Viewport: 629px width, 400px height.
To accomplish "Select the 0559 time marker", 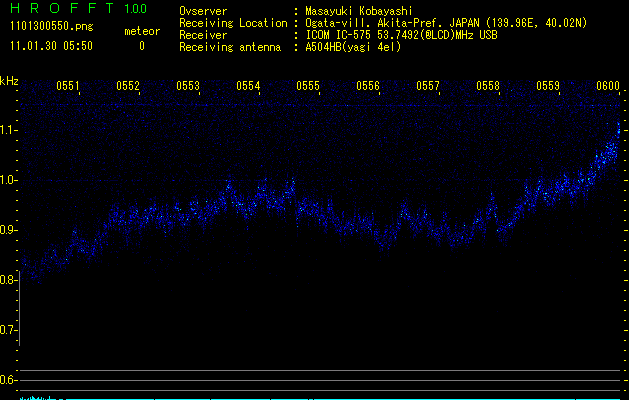I will pyautogui.click(x=548, y=87).
